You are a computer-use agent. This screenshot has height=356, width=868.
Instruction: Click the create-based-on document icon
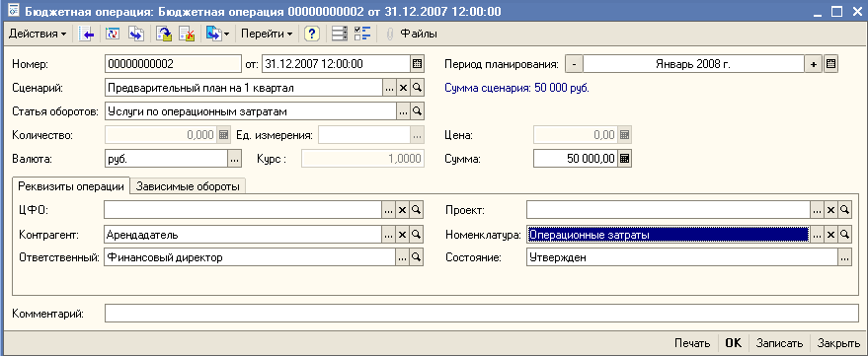[213, 34]
